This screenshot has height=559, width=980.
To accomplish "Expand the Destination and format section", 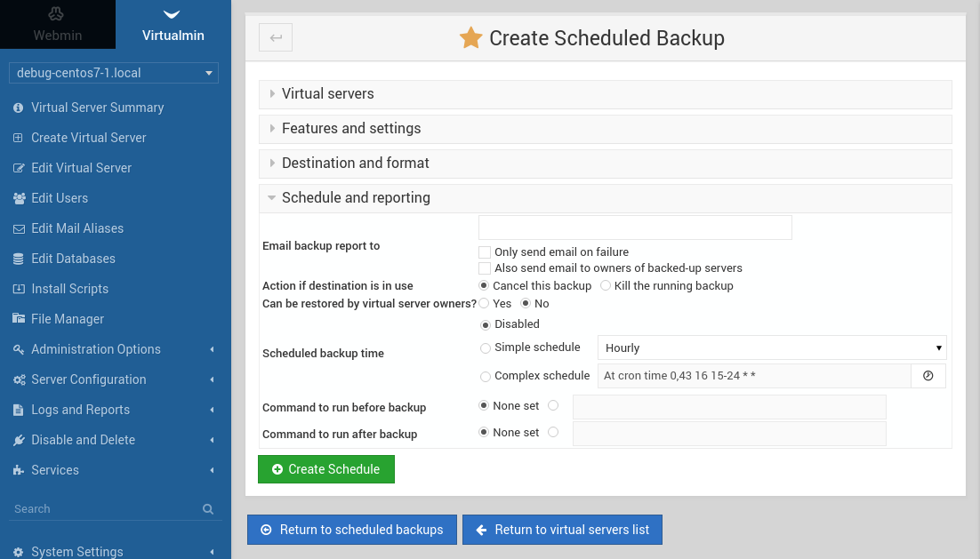I will [605, 163].
